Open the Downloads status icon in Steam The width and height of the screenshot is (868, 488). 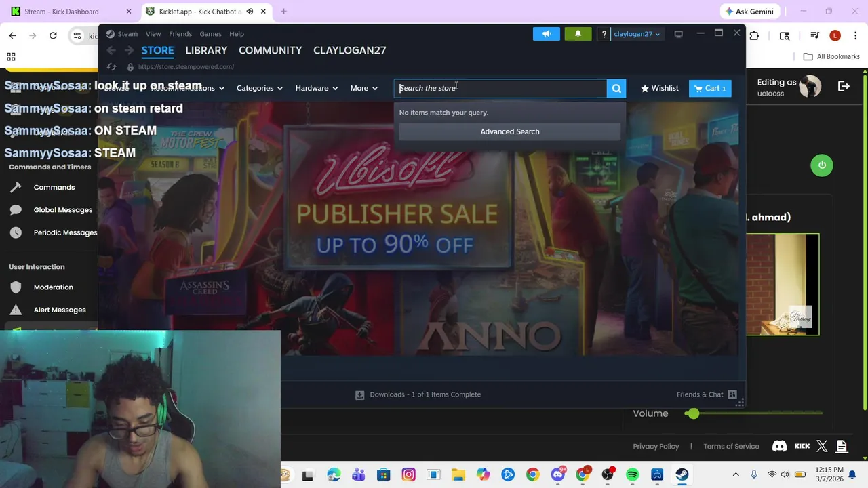point(359,394)
